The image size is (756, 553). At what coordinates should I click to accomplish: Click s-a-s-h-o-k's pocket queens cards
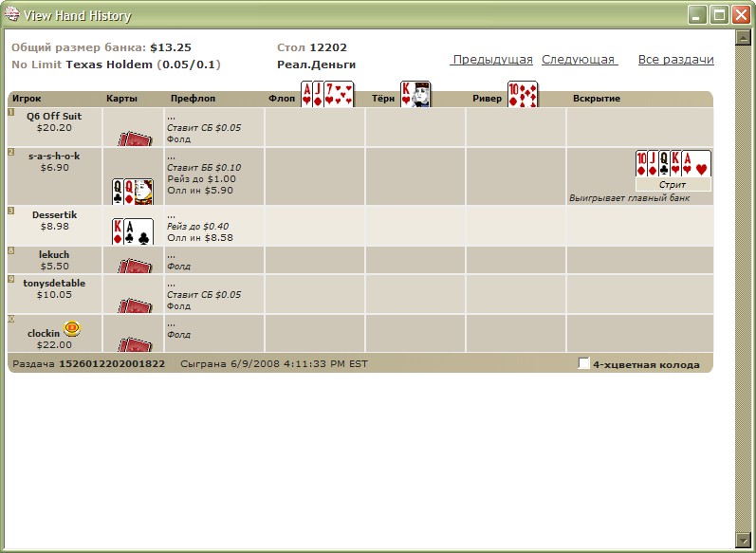[133, 192]
